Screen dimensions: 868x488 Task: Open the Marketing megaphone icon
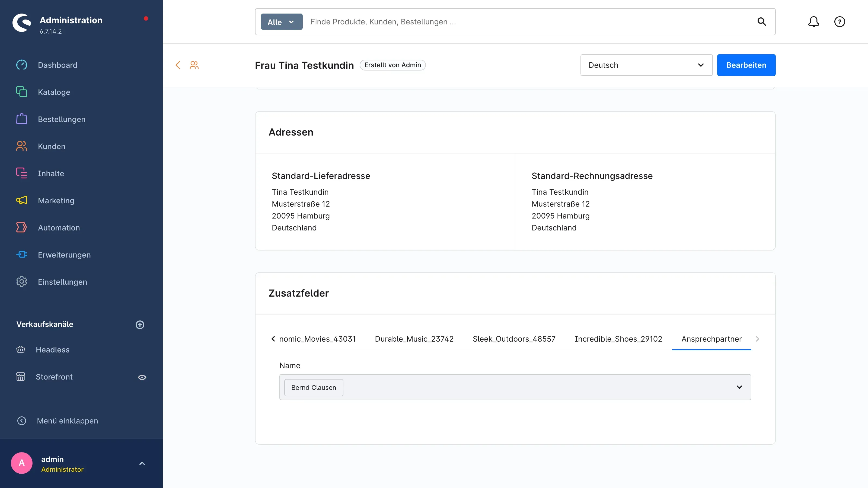[22, 200]
